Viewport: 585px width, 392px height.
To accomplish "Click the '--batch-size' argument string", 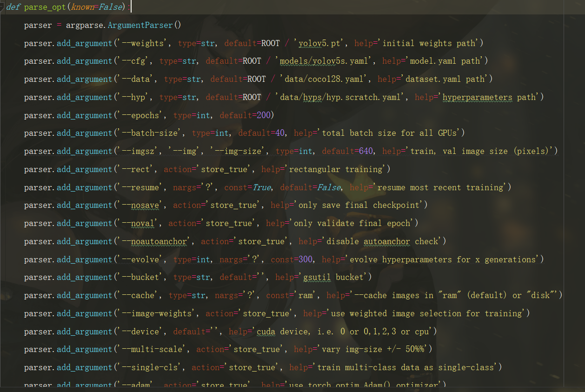I will click(x=150, y=133).
